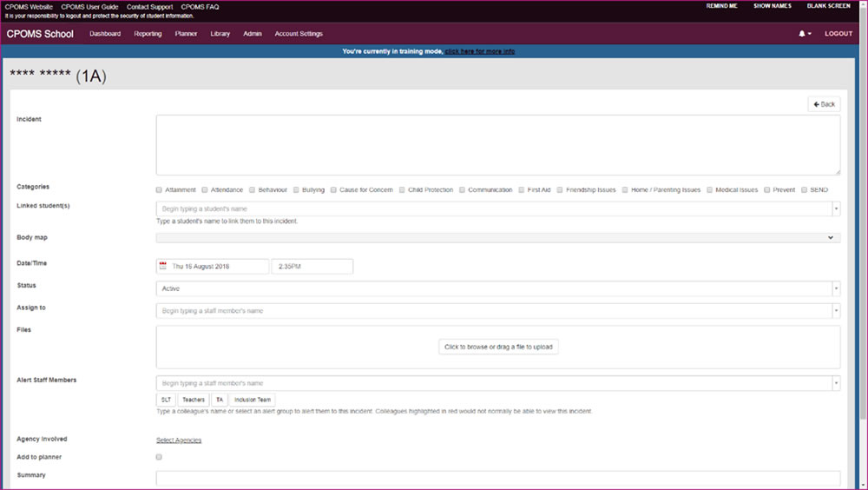Click the Assign to staff name field

point(494,311)
